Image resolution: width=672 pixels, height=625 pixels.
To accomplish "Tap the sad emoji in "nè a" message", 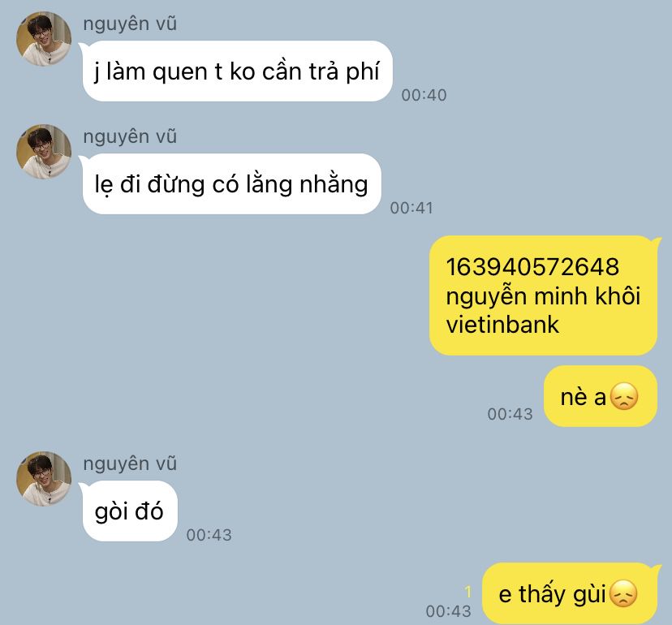I will [x=623, y=397].
